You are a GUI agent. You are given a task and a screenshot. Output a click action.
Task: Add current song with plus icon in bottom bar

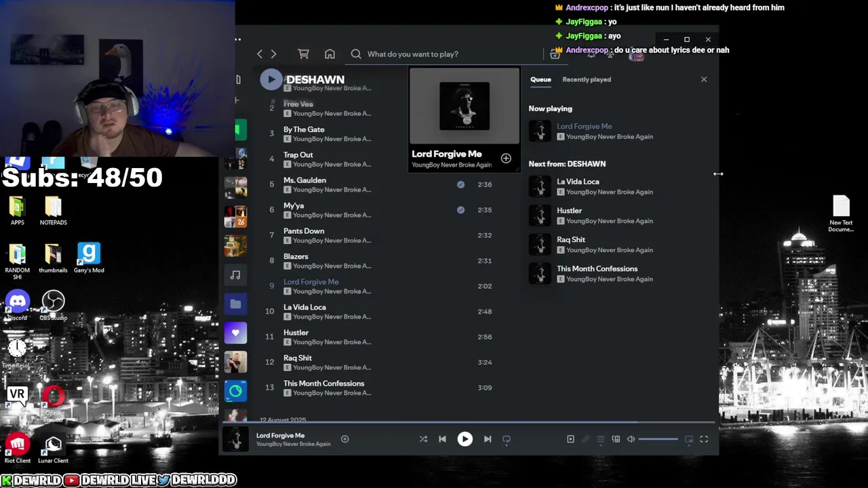click(x=344, y=439)
